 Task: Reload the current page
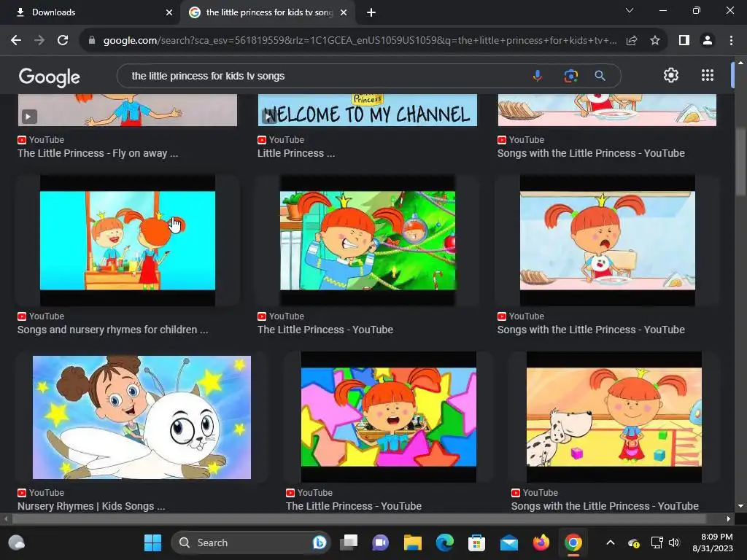[63, 41]
